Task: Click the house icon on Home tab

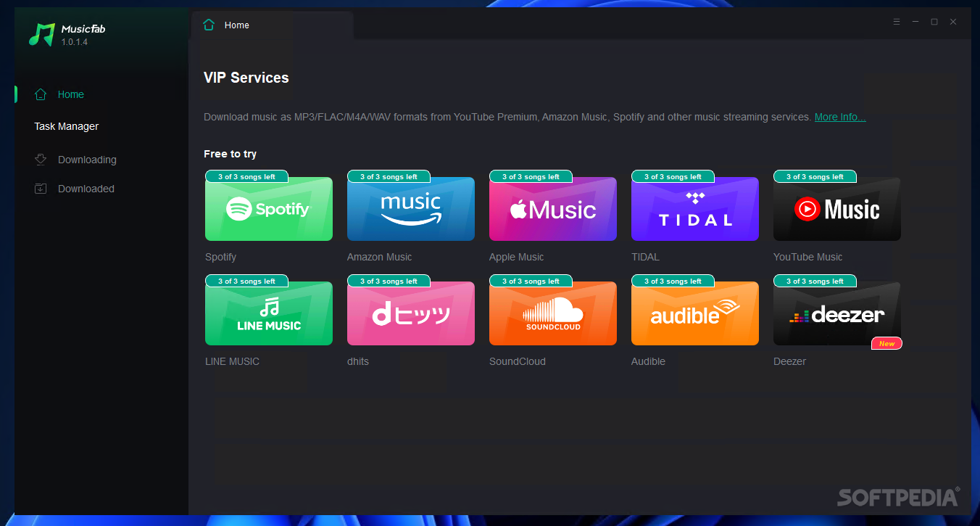Action: (x=209, y=25)
